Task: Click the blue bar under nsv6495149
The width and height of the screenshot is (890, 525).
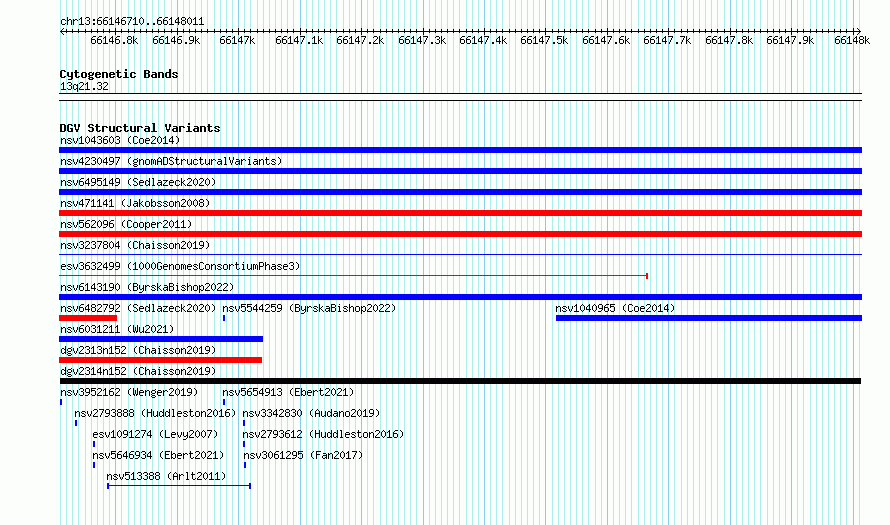Action: tap(460, 192)
